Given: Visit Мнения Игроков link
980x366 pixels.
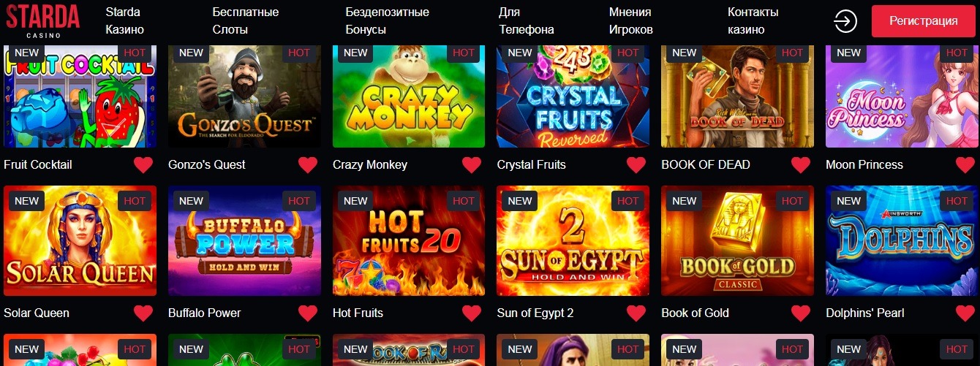Looking at the screenshot, I should tap(631, 21).
